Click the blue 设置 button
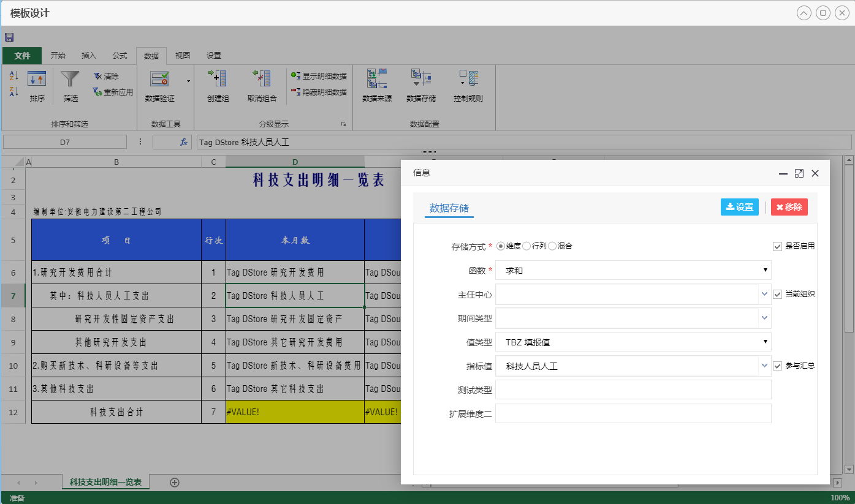855x504 pixels. point(740,207)
